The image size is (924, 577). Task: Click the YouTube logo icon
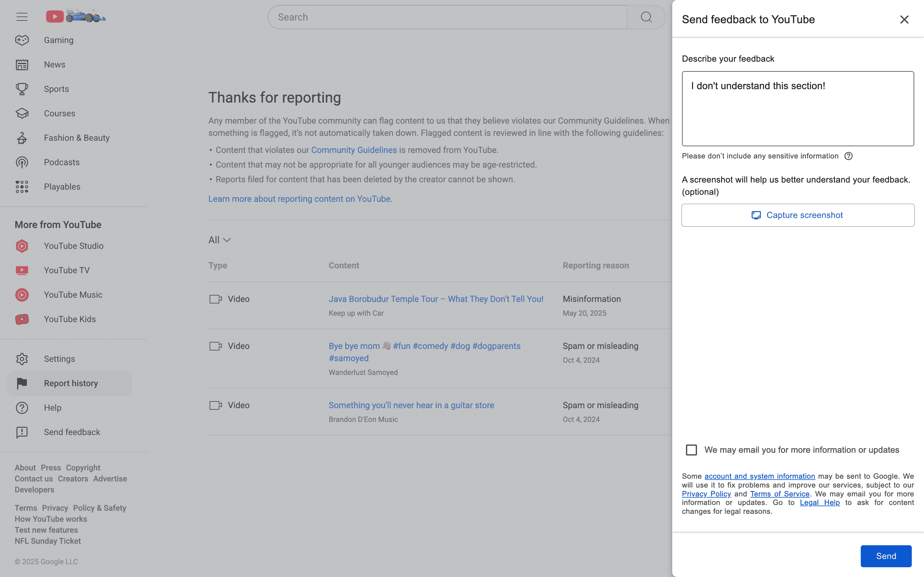tap(55, 16)
